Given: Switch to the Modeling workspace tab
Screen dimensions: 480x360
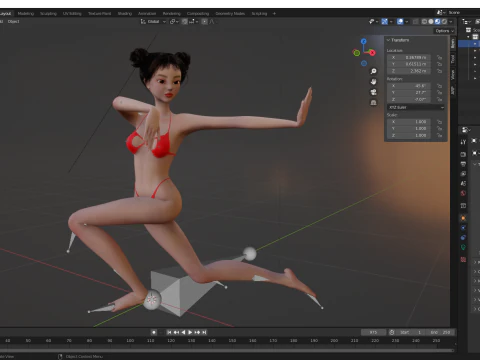Looking at the screenshot, I should tap(26, 14).
